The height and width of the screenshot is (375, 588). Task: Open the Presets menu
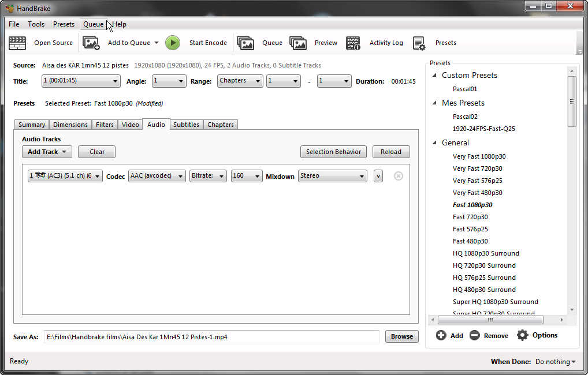point(64,24)
